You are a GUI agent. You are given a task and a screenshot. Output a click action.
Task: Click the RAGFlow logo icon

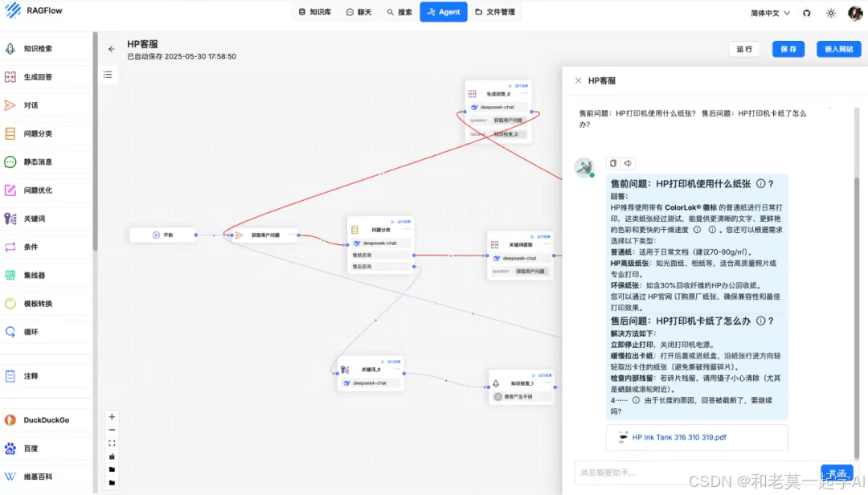tap(12, 10)
